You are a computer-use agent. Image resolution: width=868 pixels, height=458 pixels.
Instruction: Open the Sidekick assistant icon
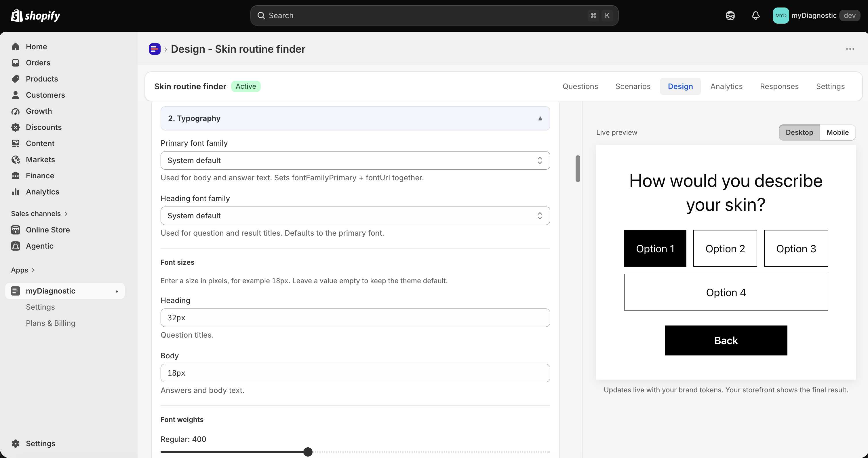[x=730, y=16]
